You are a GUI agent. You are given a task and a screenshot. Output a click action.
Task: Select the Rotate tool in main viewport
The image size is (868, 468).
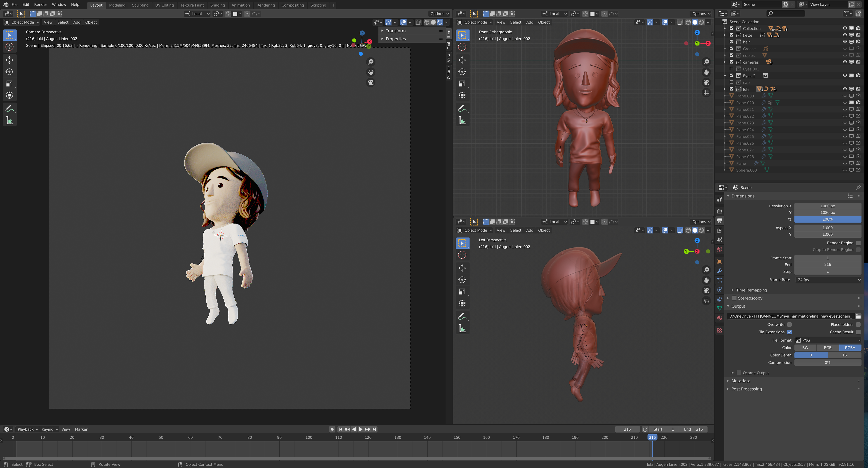(9, 72)
